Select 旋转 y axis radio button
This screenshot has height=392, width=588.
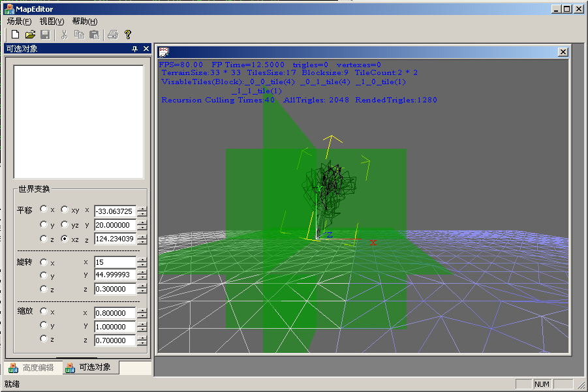click(44, 275)
